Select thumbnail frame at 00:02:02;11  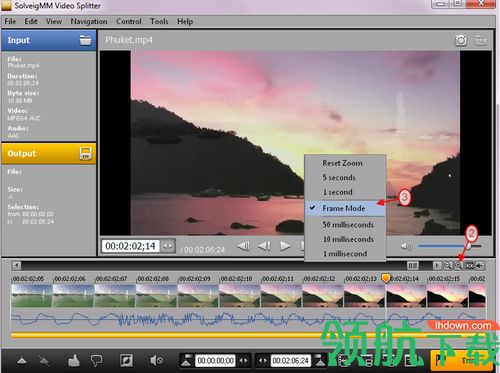click(x=281, y=296)
